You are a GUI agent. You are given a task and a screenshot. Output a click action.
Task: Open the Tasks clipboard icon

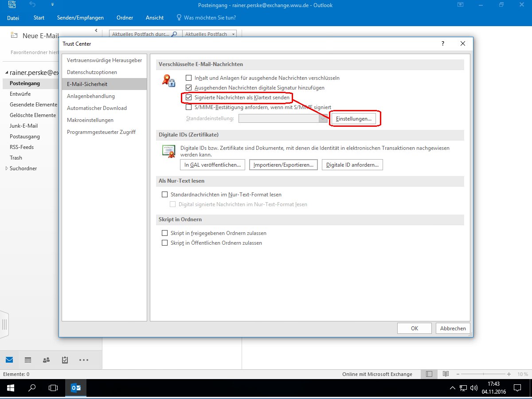click(x=65, y=360)
